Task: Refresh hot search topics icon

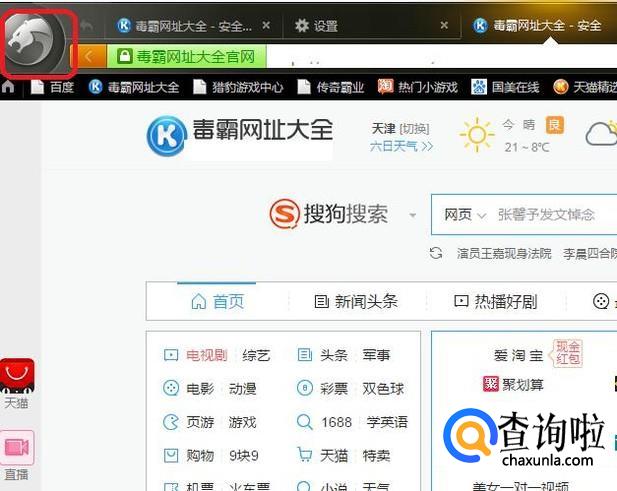Action: pyautogui.click(x=436, y=253)
